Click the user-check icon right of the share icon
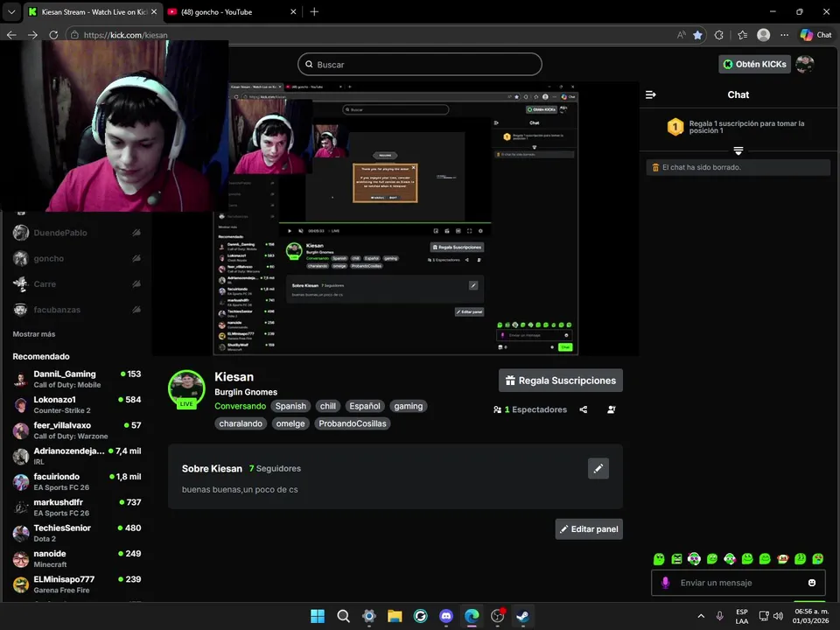840x630 pixels. click(x=612, y=409)
